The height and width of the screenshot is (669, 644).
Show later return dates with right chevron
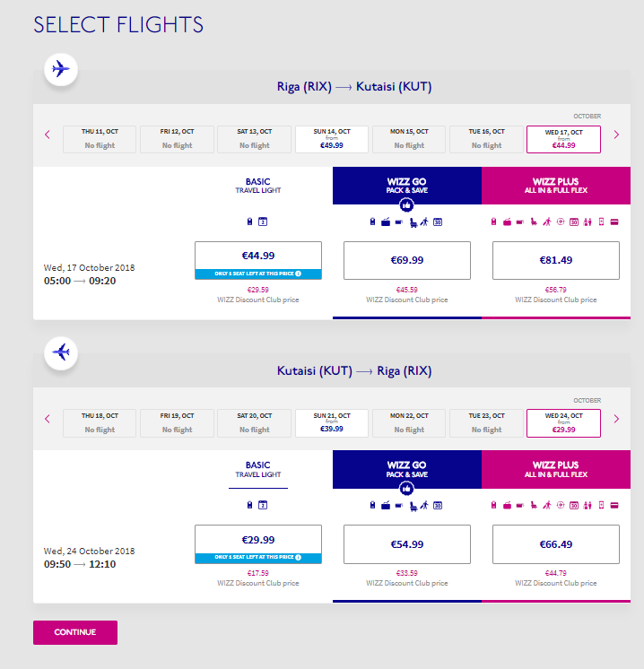tap(616, 419)
